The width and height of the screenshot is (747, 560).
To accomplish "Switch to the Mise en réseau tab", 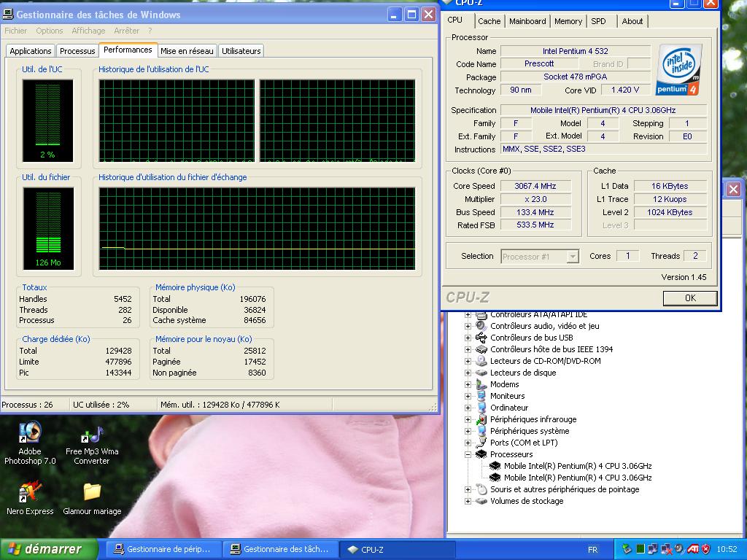I will (x=187, y=51).
